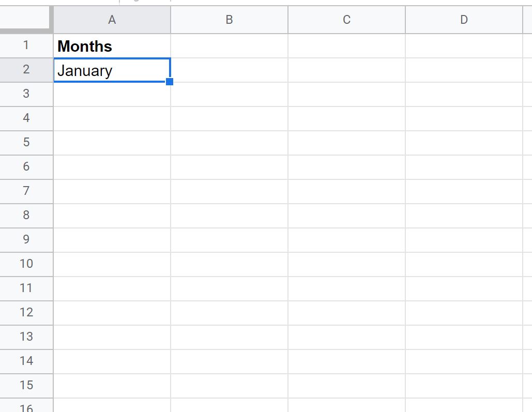Select the cell containing January
The height and width of the screenshot is (412, 532).
click(x=112, y=70)
